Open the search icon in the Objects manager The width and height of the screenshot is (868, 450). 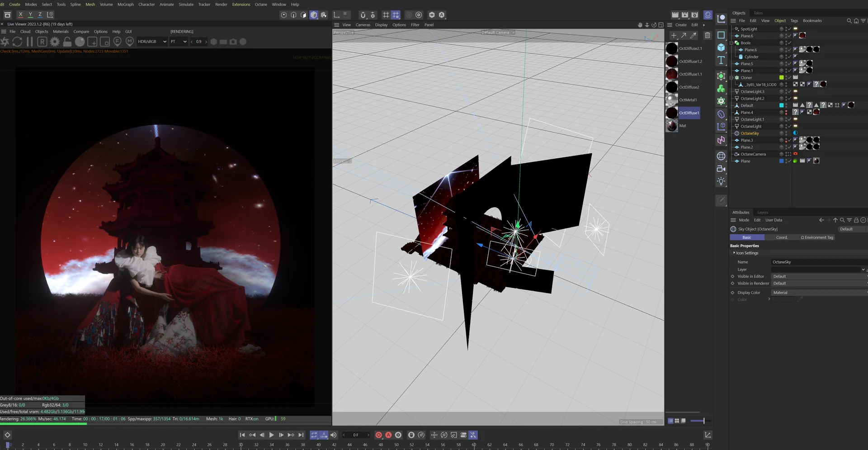point(849,21)
